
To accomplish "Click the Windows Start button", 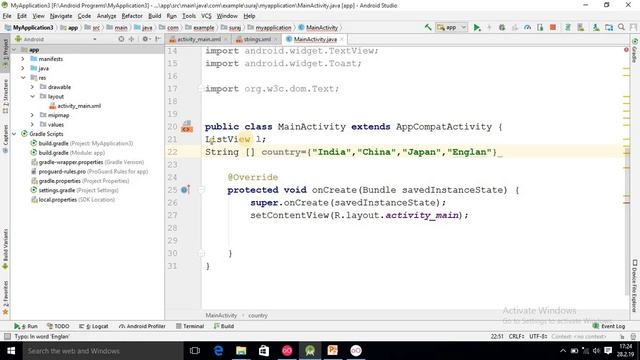I will click(x=11, y=351).
